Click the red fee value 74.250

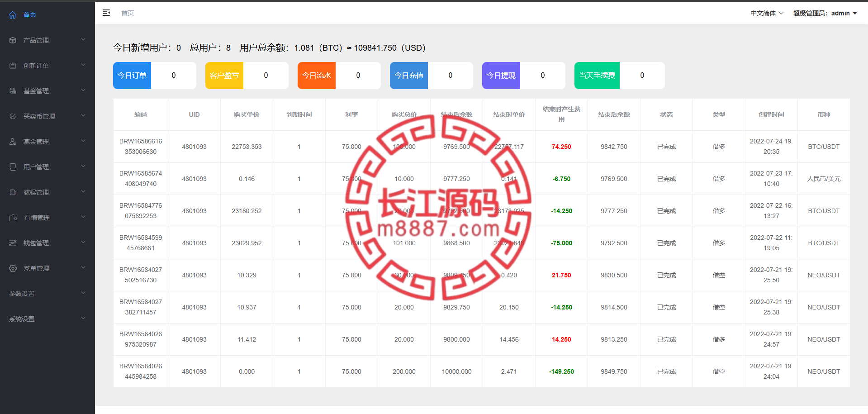click(x=561, y=147)
